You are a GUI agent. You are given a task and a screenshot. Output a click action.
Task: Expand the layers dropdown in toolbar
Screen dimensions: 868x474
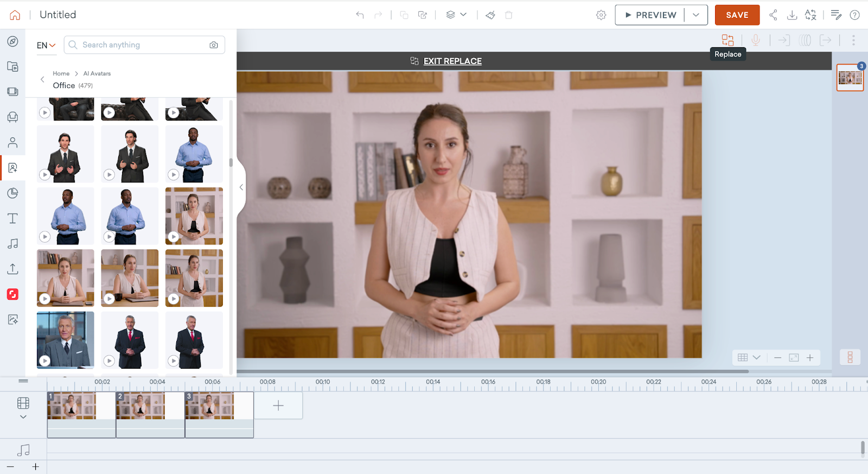(456, 15)
